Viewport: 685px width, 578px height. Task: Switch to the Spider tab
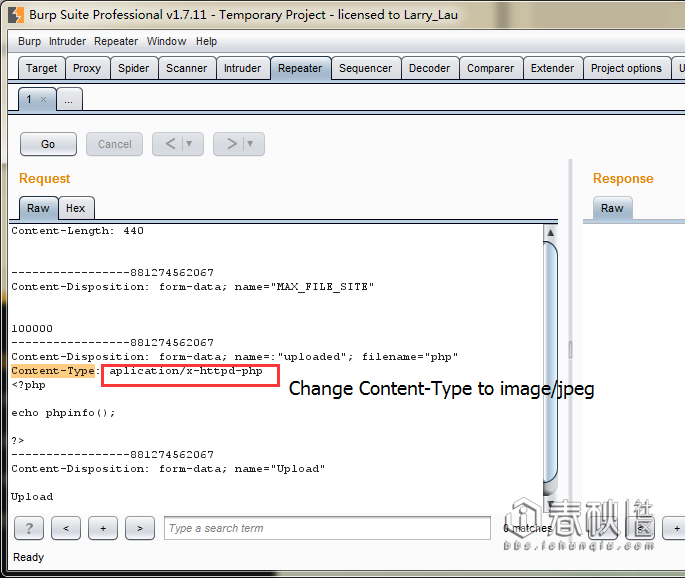(x=134, y=68)
